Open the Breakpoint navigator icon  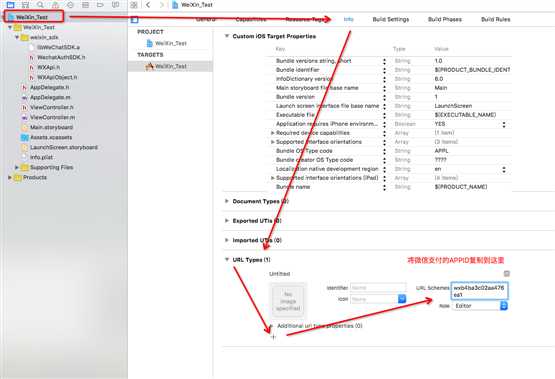point(100,5)
